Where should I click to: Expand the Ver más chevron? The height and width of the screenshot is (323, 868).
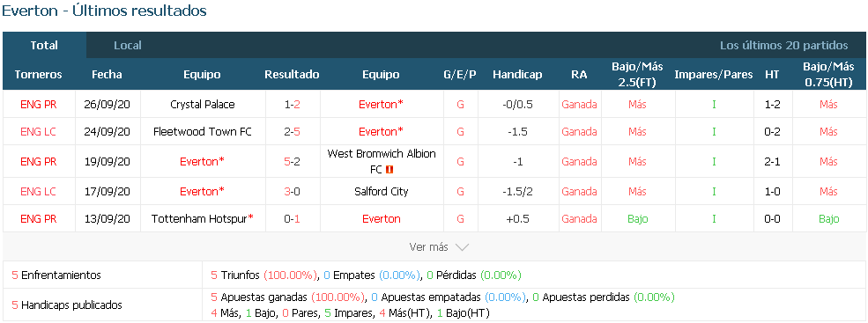(462, 247)
